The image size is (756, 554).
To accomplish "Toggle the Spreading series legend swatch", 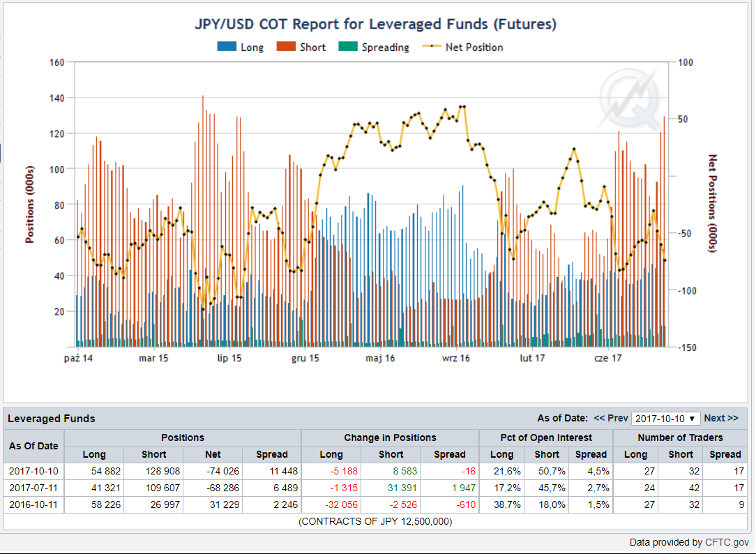I will pyautogui.click(x=348, y=46).
